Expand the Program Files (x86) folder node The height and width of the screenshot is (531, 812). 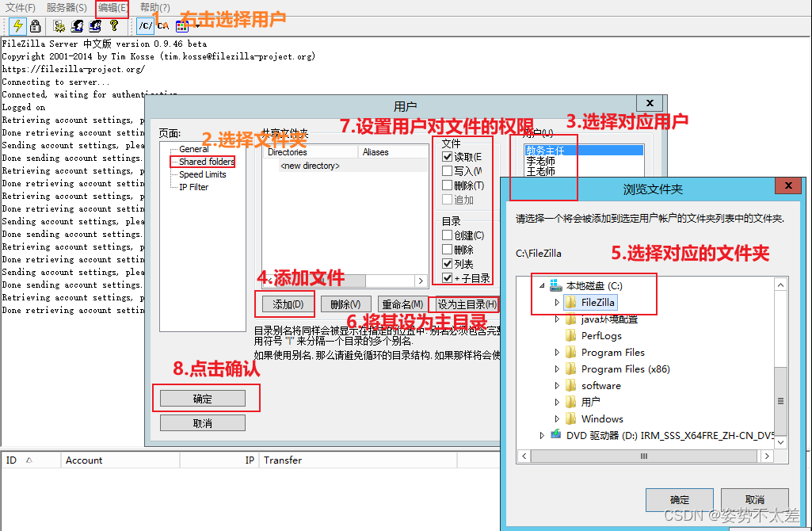(x=557, y=369)
